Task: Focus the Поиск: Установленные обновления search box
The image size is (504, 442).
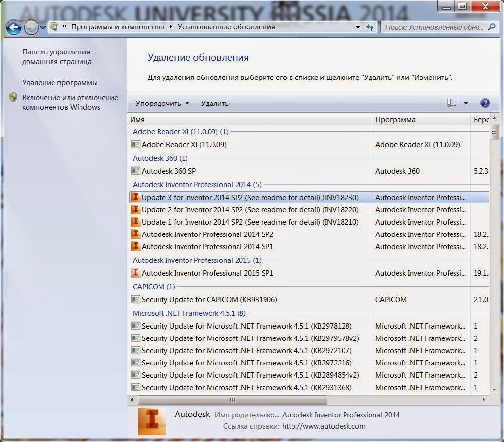Action: coord(435,27)
